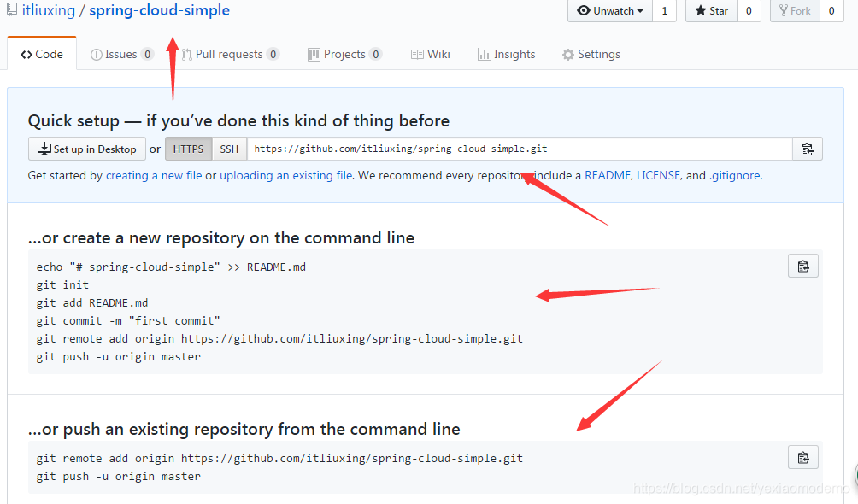858x504 pixels.
Task: Click the 'git init' command line
Action: point(62,284)
